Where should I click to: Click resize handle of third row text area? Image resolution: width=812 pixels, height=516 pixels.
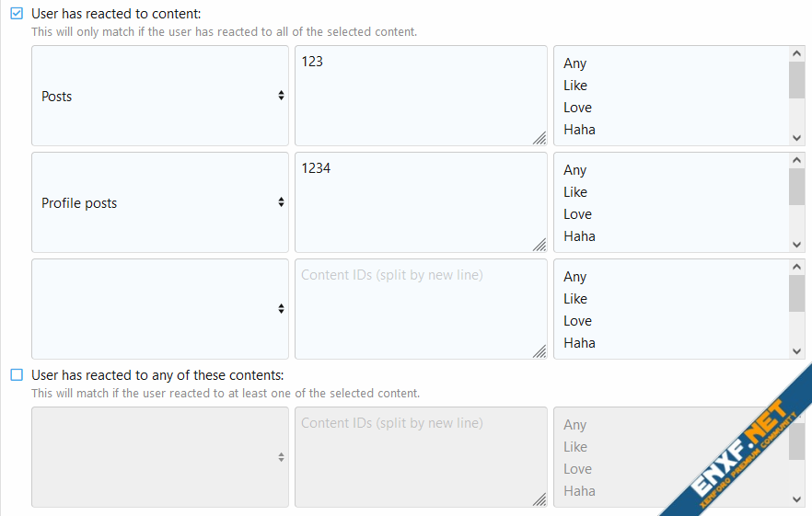click(539, 351)
